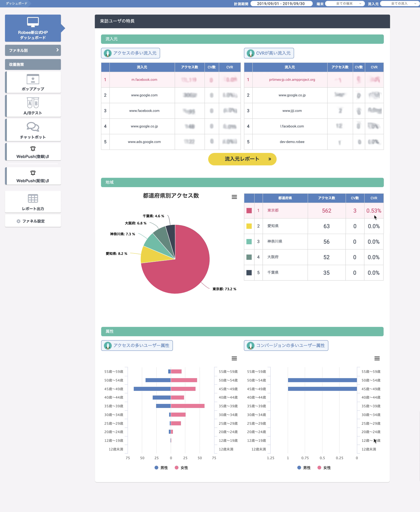Open the 端末 device dropdown
The width and height of the screenshot is (420, 512).
[345, 4]
